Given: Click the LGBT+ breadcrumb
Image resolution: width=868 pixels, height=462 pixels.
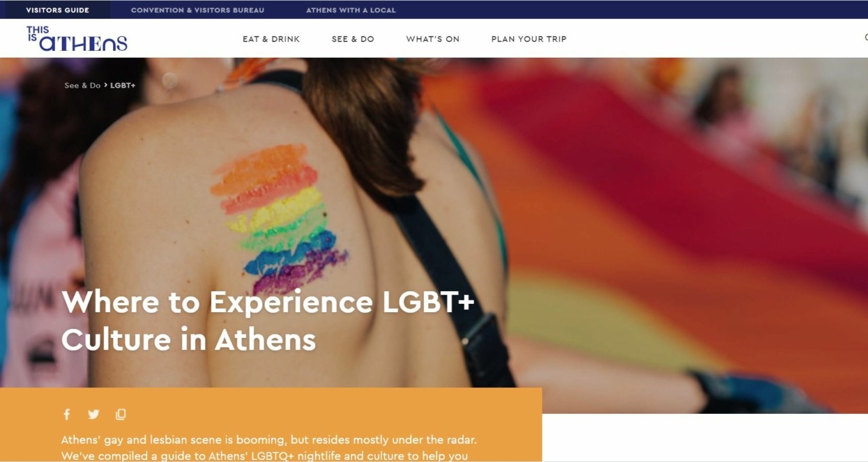Looking at the screenshot, I should pyautogui.click(x=123, y=85).
